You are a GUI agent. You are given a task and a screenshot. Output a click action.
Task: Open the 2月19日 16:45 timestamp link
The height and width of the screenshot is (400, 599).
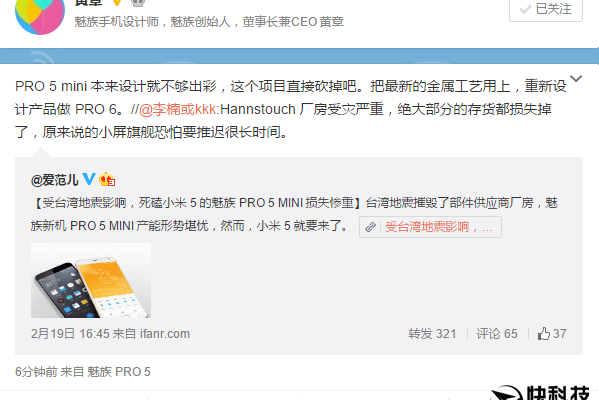point(70,334)
